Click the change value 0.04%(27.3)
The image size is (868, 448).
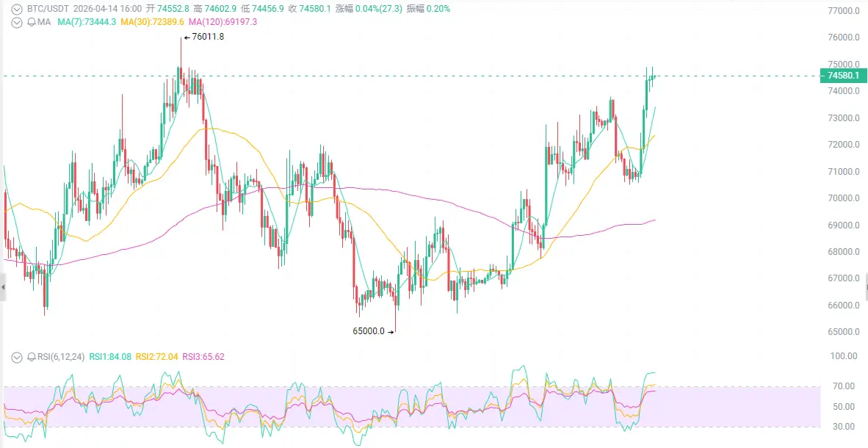[x=378, y=9]
